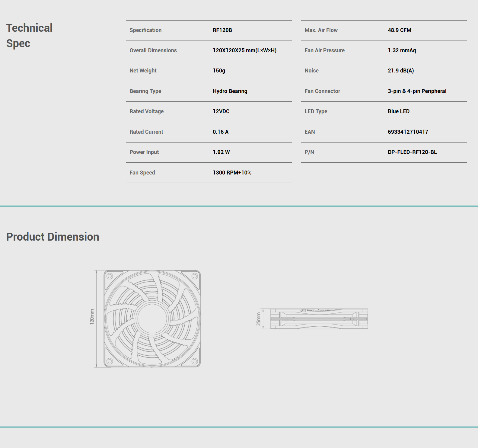Select the 1.92 W power input value
Screen dimensions: 478x448
(x=221, y=152)
